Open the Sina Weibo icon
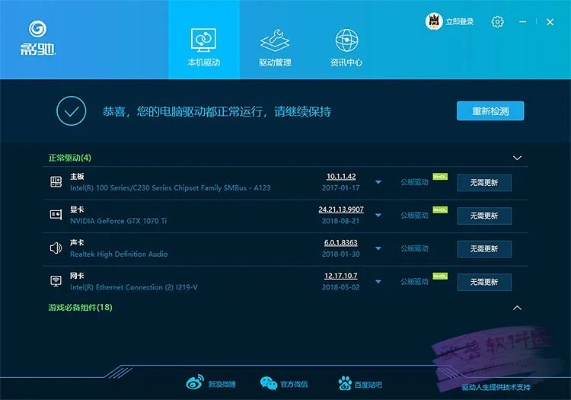Screen dimensions: 571x400 coord(195,383)
